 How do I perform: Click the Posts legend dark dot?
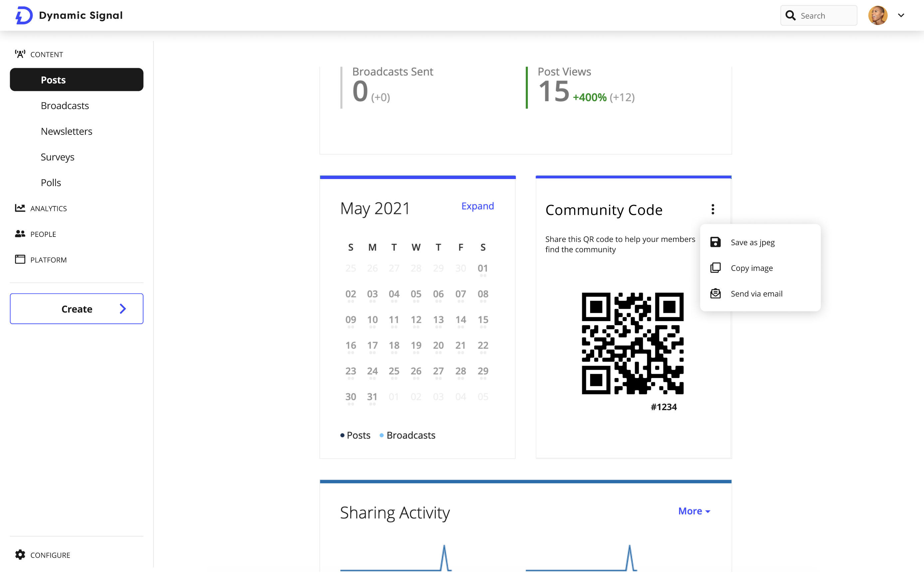coord(343,435)
